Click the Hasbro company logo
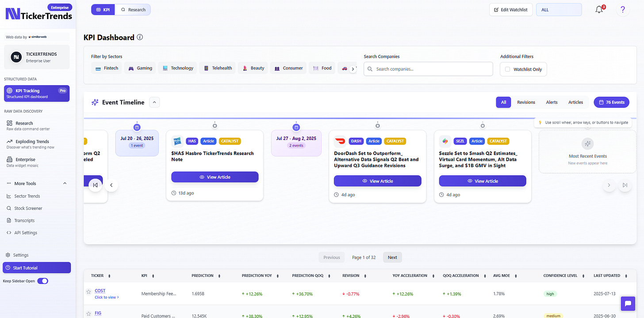The image size is (644, 318). [177, 141]
